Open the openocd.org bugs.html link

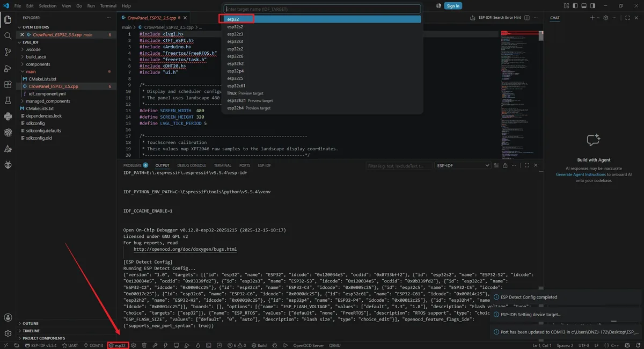(x=185, y=249)
